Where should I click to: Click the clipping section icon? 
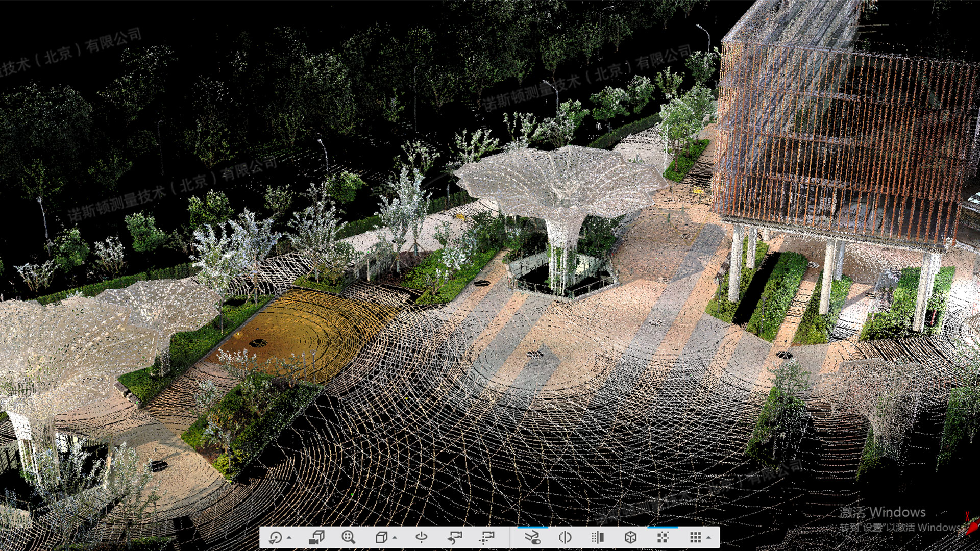(x=598, y=537)
